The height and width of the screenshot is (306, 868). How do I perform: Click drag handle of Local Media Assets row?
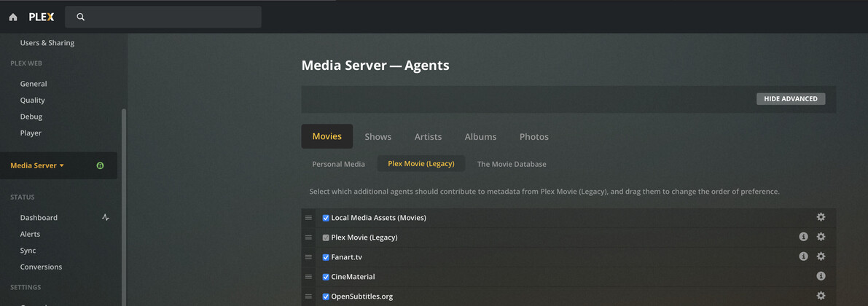(x=308, y=217)
